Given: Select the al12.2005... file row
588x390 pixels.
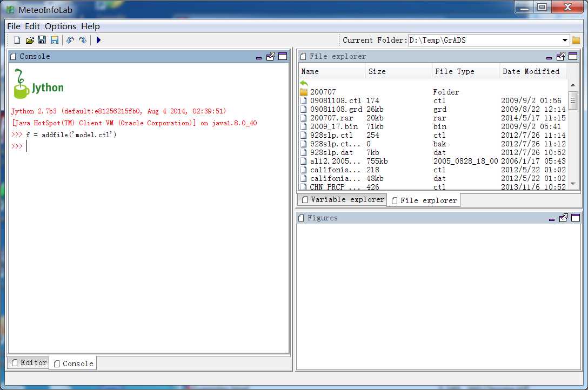Looking at the screenshot, I should tap(433, 161).
